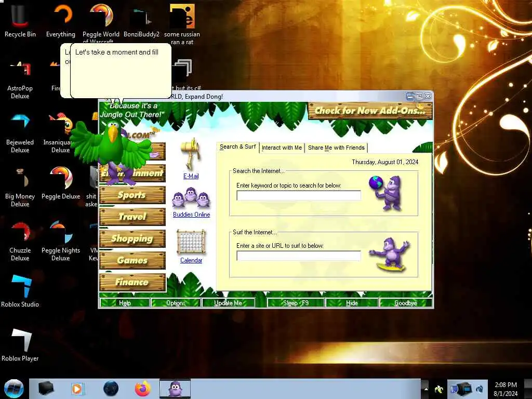Launch Bejeweled Deluxe desktop shortcut
The height and width of the screenshot is (399, 532).
20,134
